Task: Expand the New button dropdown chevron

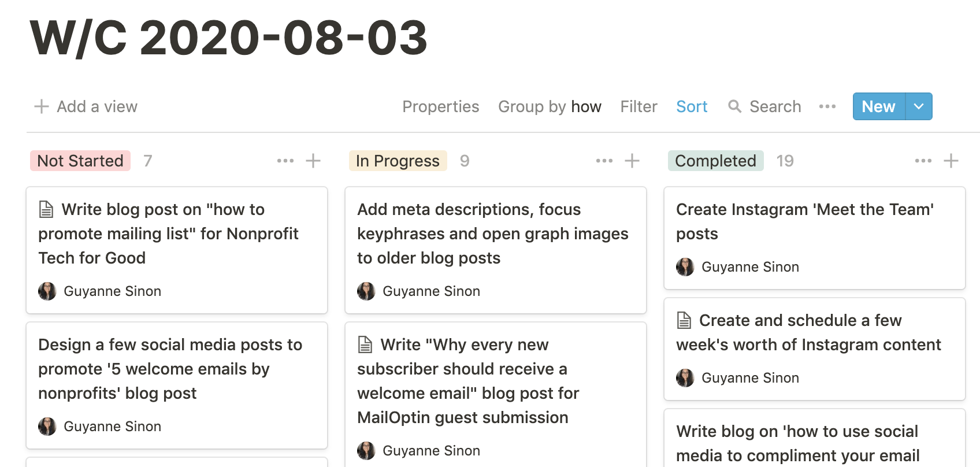Action: pos(917,106)
